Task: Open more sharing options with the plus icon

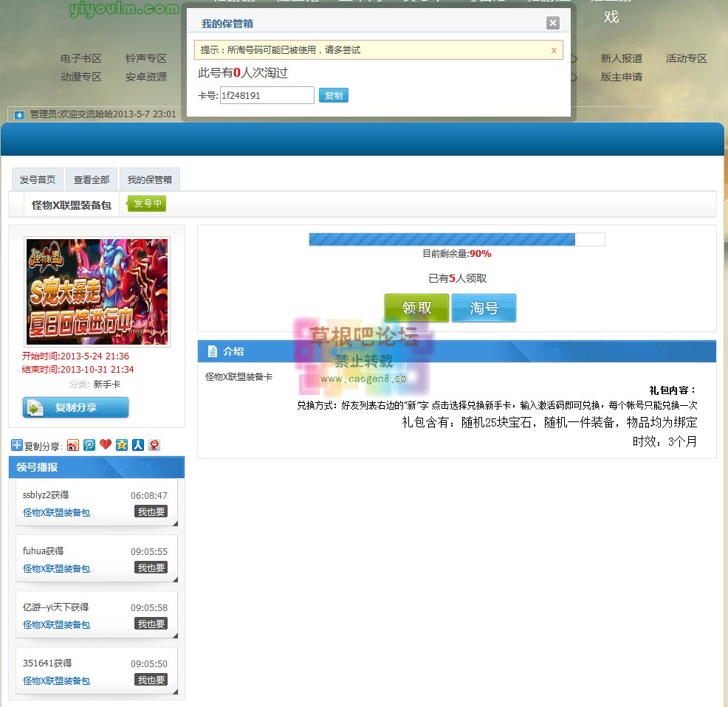Action: 16,445
